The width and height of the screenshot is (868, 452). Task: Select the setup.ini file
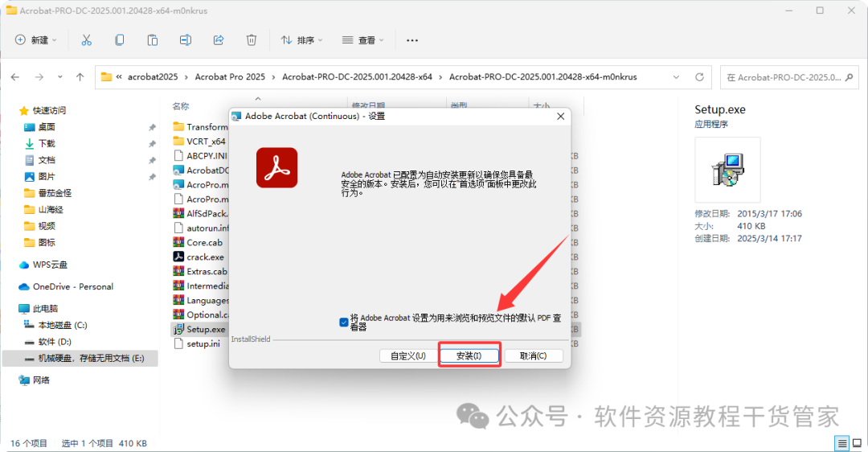point(203,344)
